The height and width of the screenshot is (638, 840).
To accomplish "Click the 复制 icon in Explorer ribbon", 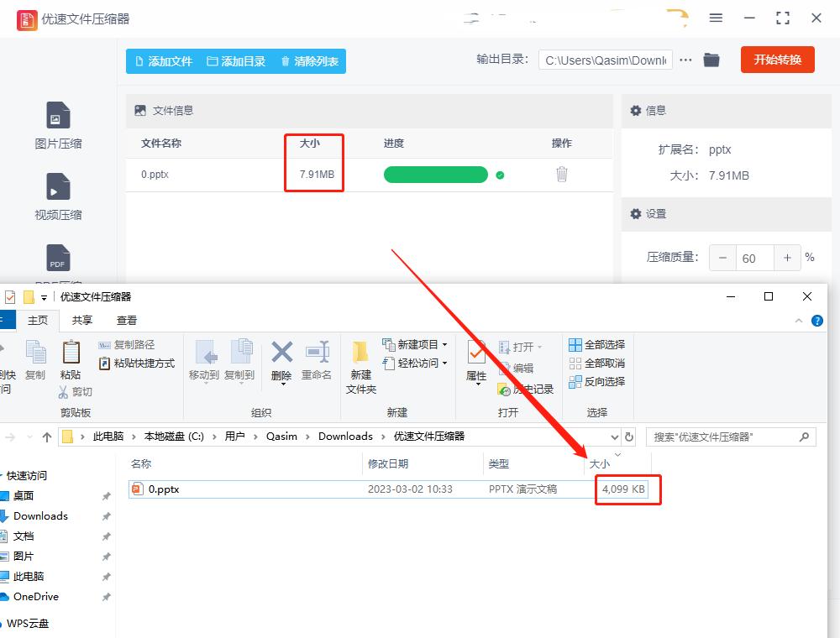I will pyautogui.click(x=34, y=361).
